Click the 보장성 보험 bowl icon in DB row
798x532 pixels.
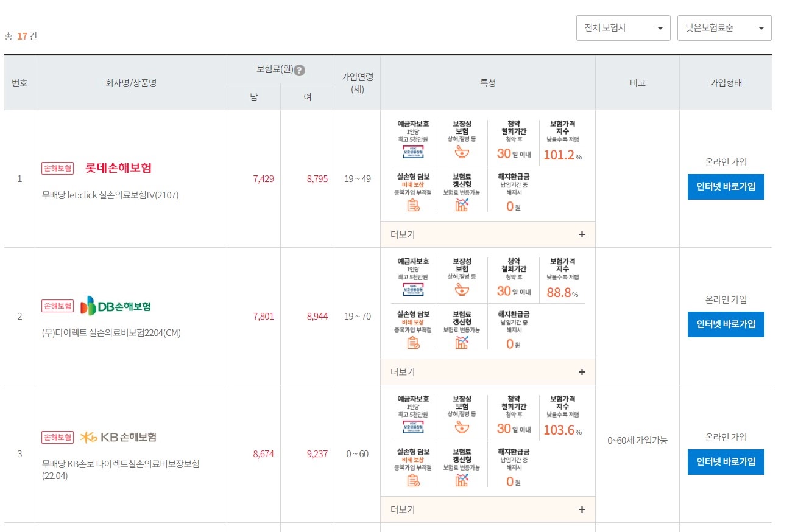coord(462,290)
